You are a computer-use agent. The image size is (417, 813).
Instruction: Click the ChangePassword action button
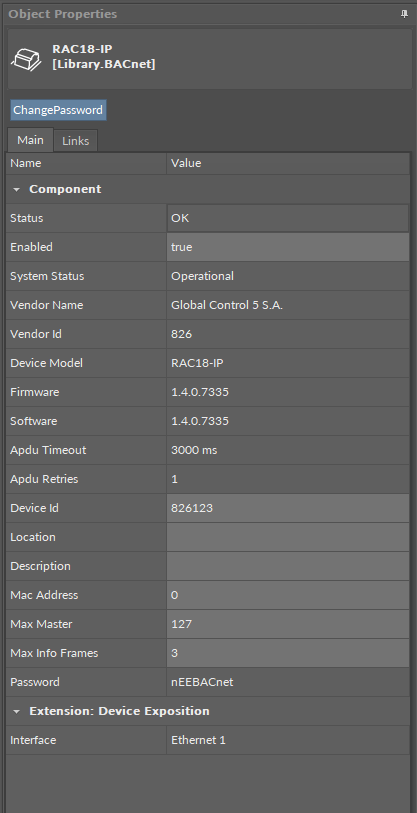pyautogui.click(x=58, y=110)
